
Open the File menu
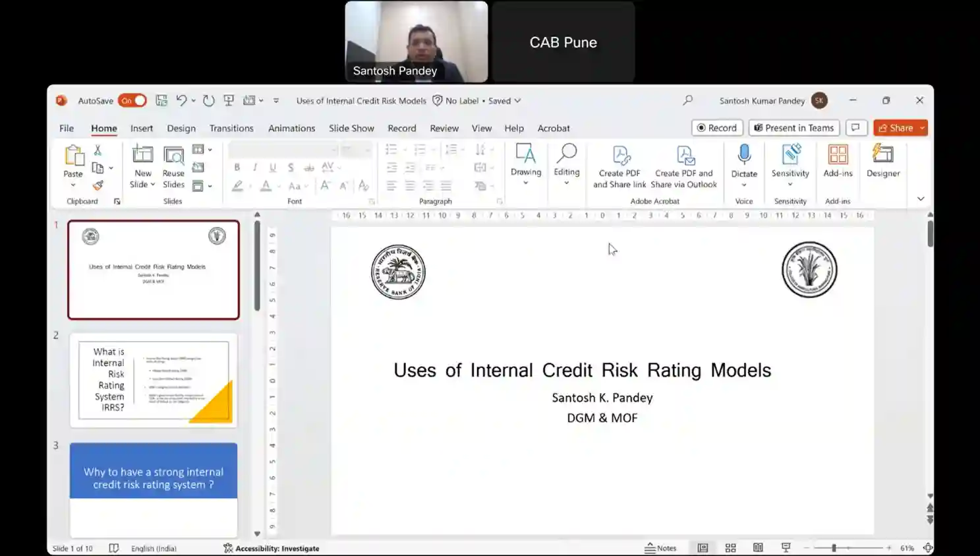67,128
